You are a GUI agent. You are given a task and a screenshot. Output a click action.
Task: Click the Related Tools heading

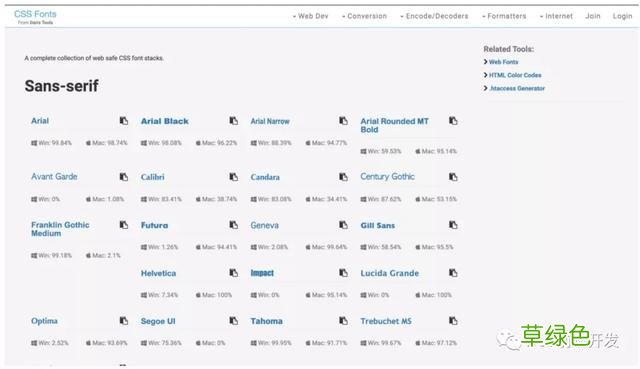(509, 49)
